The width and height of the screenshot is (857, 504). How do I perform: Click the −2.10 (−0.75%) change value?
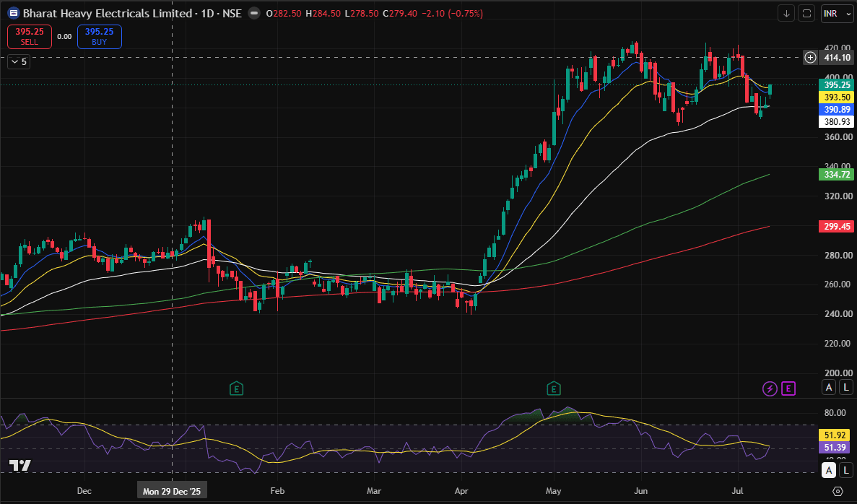(x=453, y=14)
